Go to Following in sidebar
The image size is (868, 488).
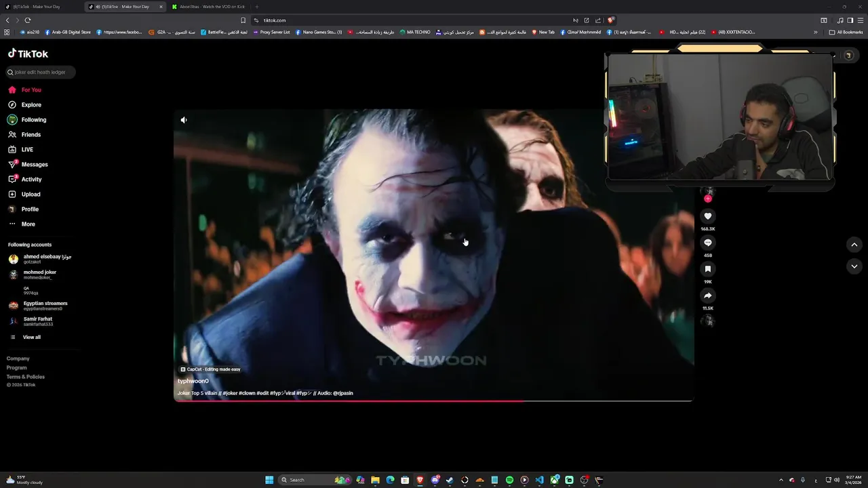[28, 119]
